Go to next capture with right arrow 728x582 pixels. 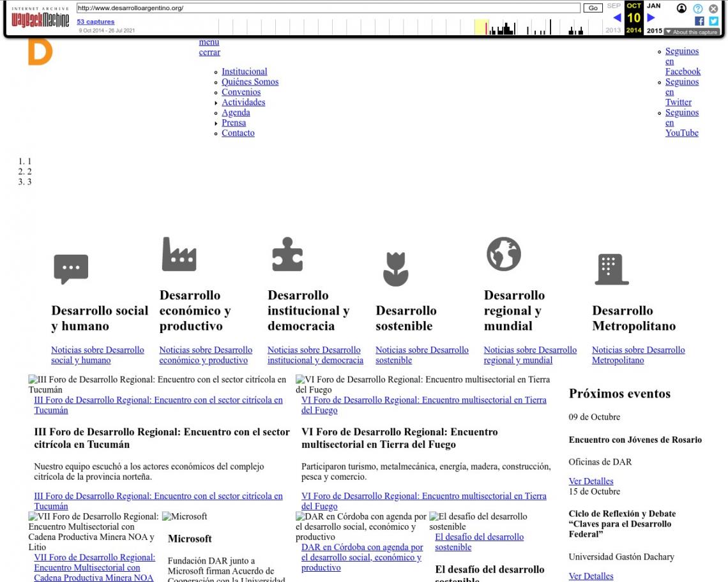[651, 18]
